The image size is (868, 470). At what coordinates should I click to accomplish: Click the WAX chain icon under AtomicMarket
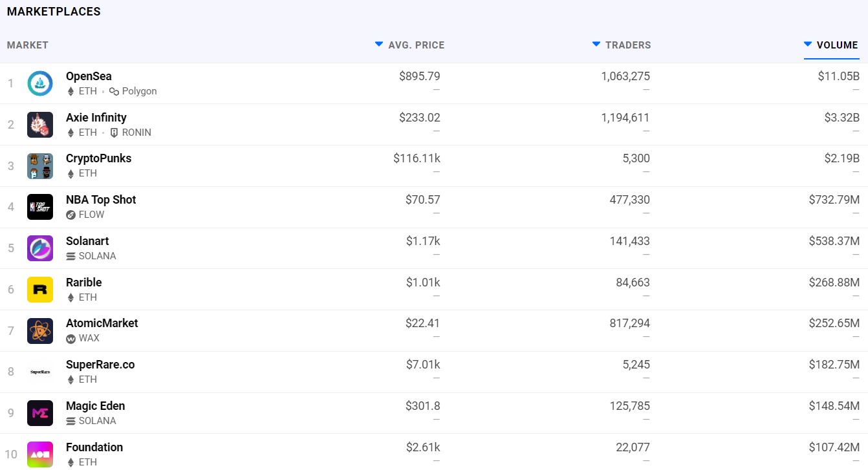point(71,338)
